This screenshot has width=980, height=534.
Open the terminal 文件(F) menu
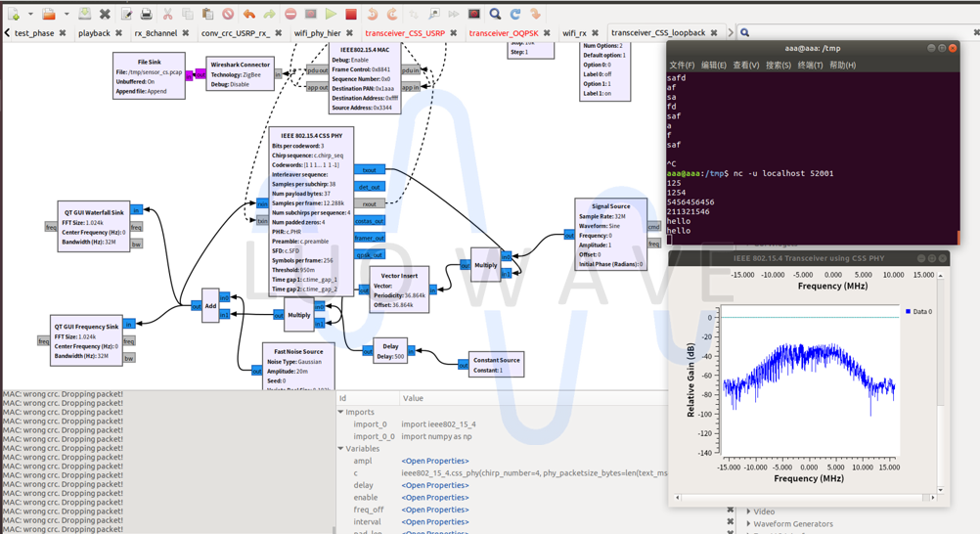(682, 66)
